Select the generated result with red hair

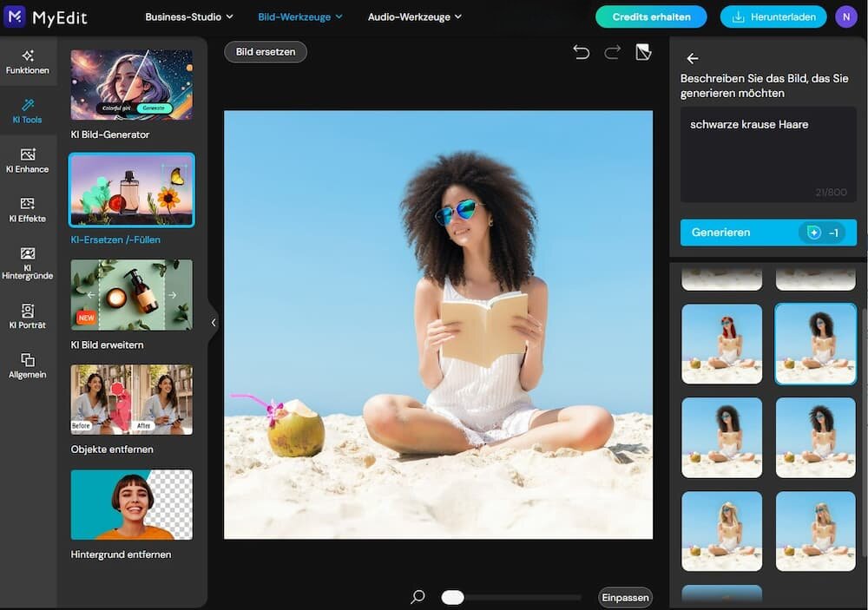point(721,344)
